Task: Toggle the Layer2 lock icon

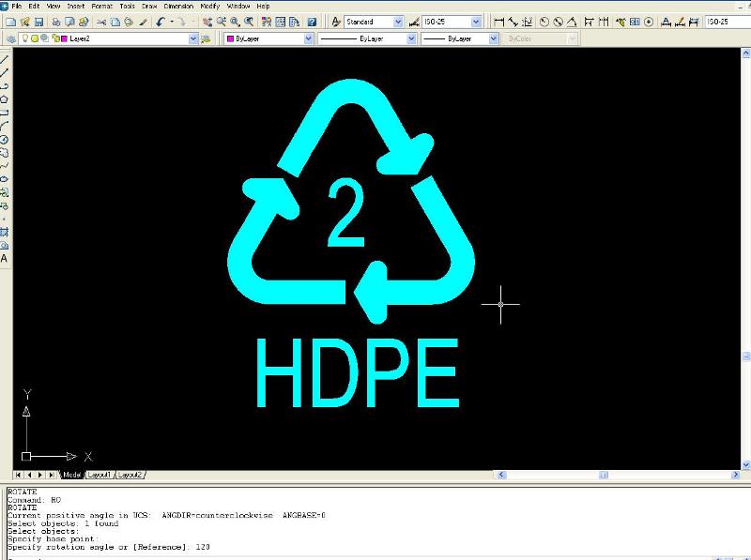Action: [x=55, y=38]
